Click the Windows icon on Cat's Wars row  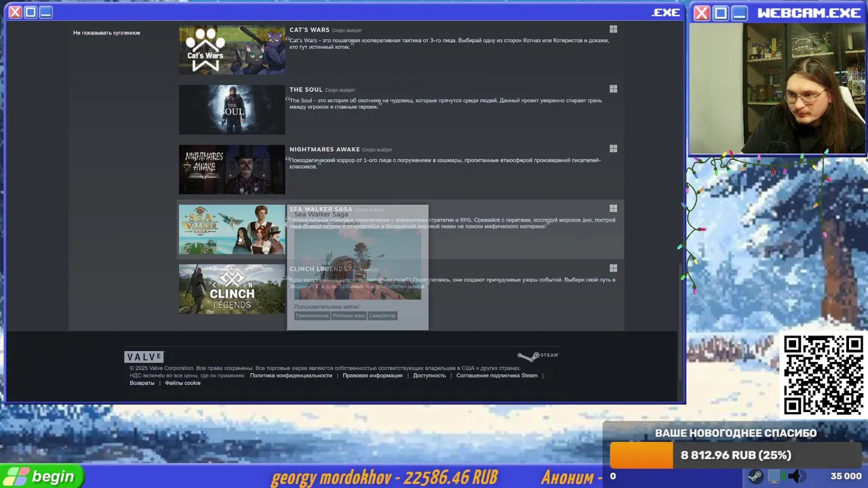coord(613,29)
